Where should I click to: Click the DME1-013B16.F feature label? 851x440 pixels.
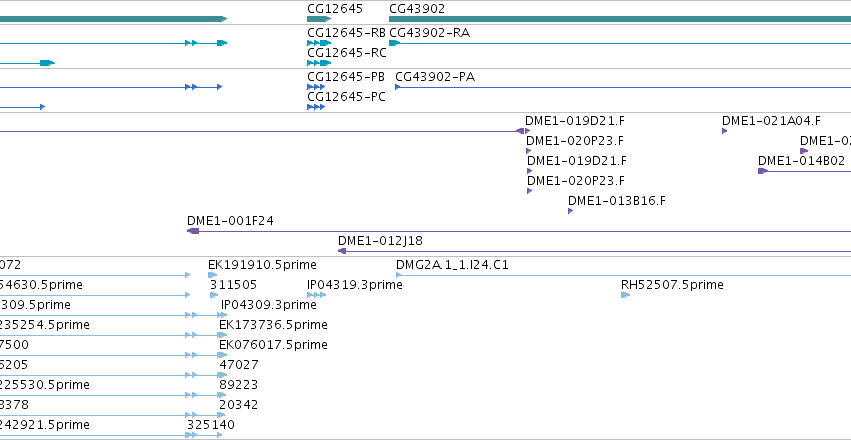tap(617, 201)
